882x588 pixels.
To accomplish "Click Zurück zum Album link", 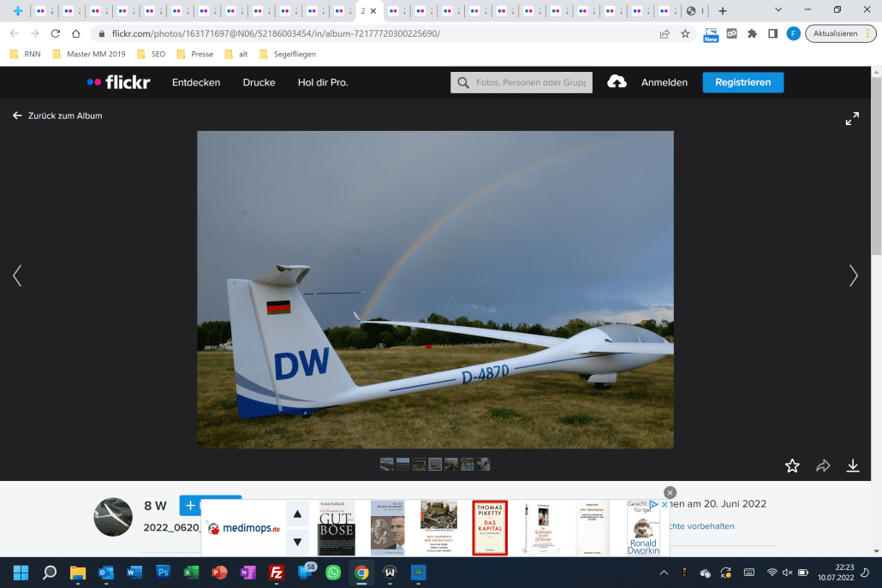I will pos(57,116).
